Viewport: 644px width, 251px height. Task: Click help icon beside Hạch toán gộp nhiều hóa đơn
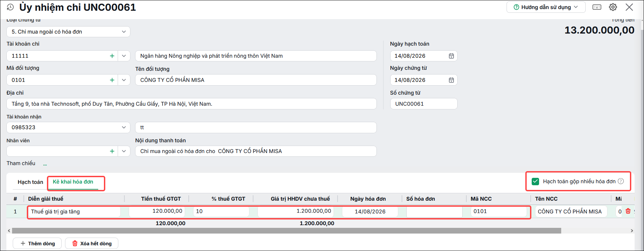[621, 181]
